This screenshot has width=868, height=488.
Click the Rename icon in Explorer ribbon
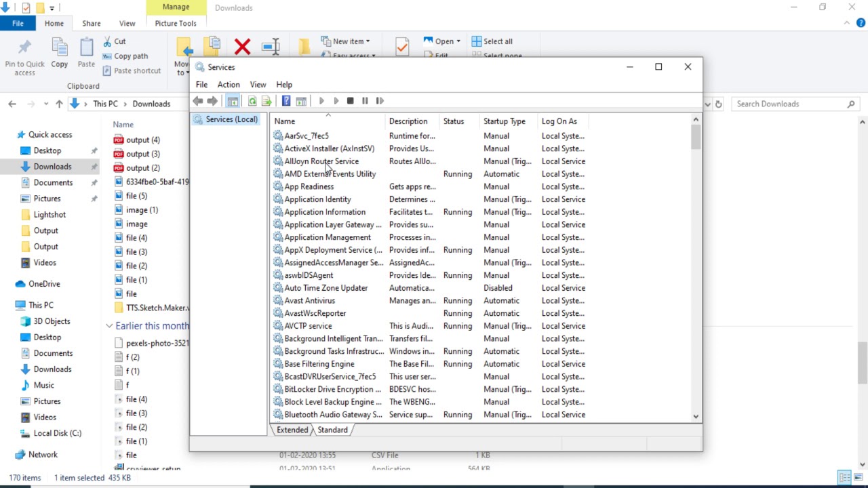pyautogui.click(x=271, y=47)
